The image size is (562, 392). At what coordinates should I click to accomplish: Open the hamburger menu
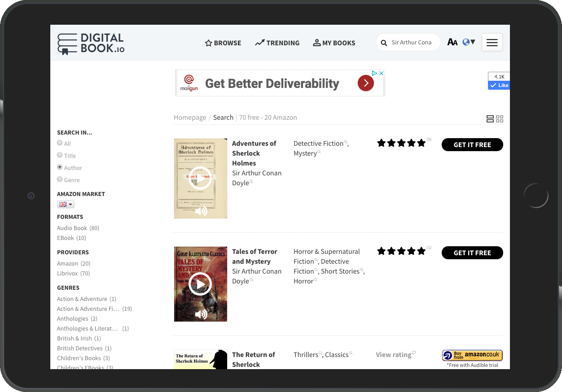492,42
